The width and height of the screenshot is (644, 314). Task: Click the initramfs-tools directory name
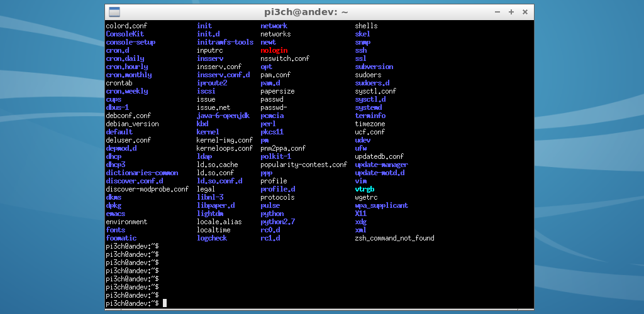coord(225,42)
